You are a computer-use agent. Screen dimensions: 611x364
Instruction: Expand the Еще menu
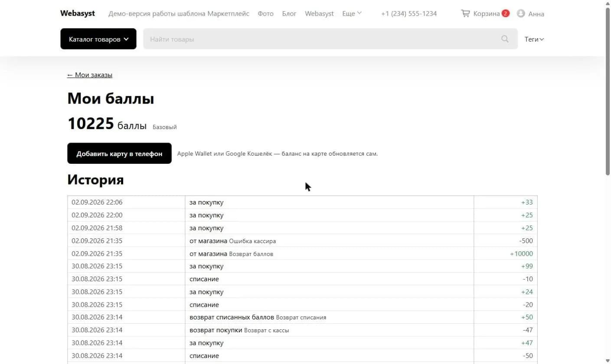[x=352, y=13]
